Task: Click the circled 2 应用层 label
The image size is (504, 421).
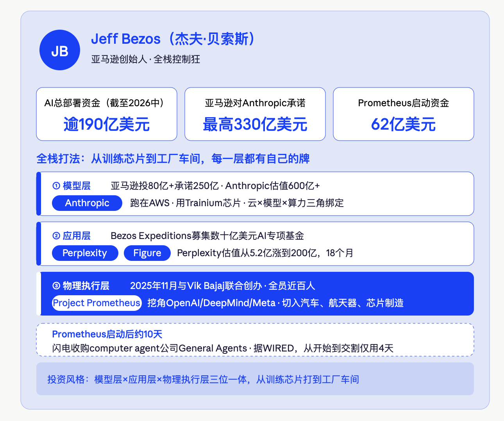Action: tap(71, 236)
